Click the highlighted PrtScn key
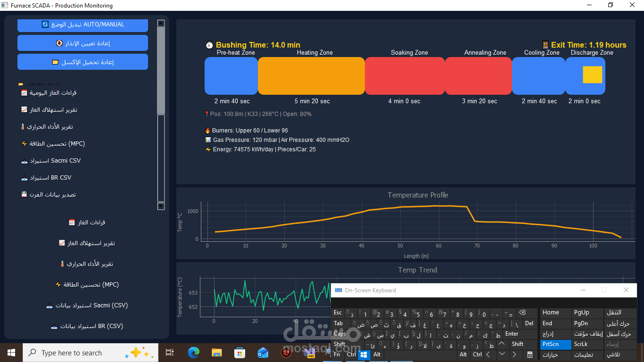This screenshot has height=362, width=644. tap(556, 345)
